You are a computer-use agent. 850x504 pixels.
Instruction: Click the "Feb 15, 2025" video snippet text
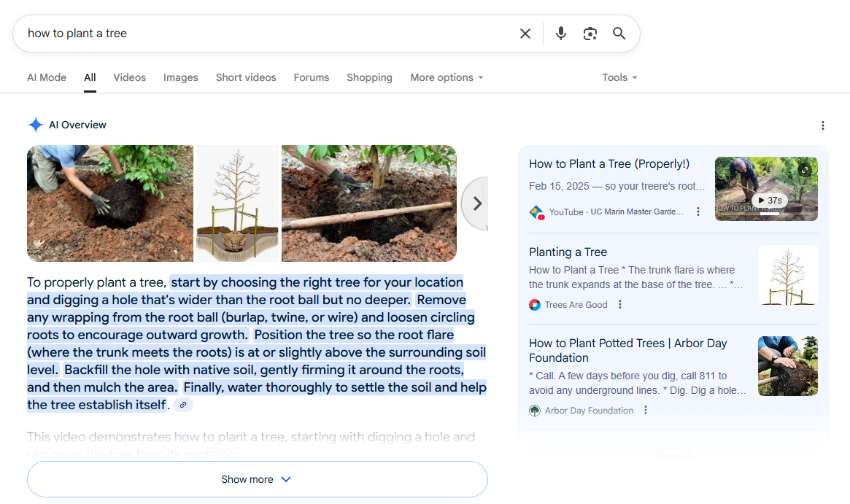(x=617, y=187)
